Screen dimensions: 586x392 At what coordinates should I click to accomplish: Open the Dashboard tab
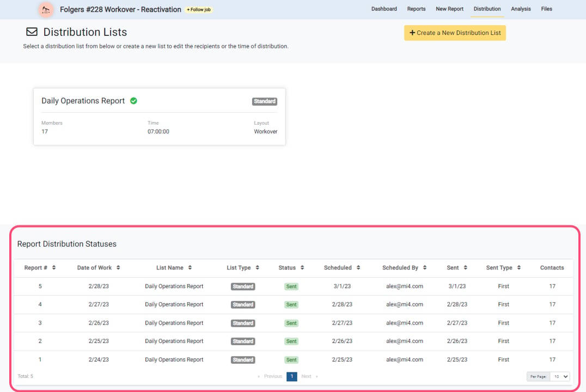[384, 9]
